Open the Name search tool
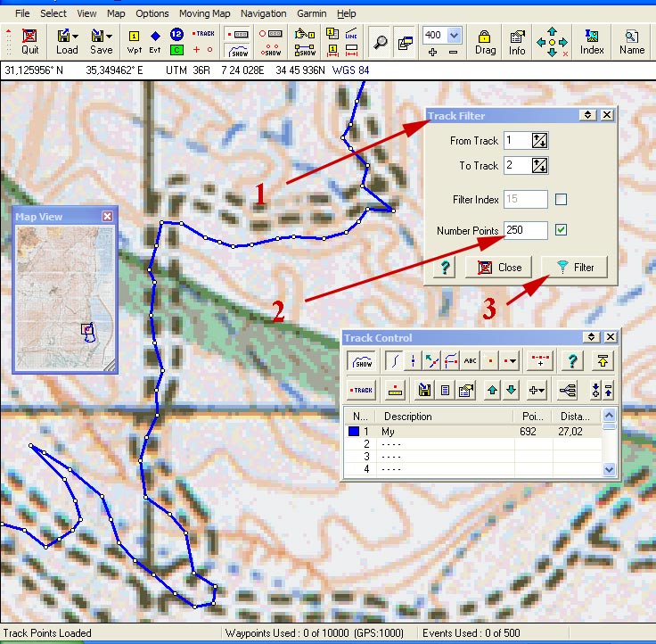Image resolution: width=656 pixels, height=644 pixels. point(632,42)
